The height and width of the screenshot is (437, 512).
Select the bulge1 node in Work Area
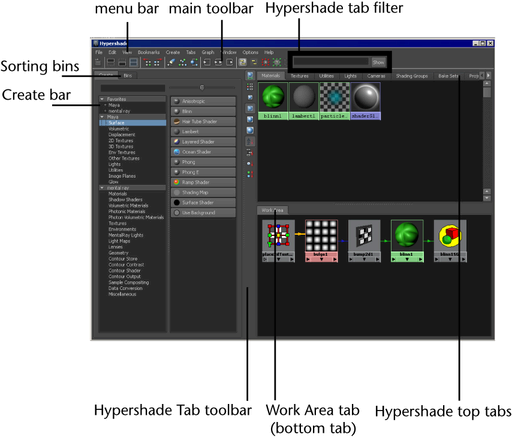coord(321,241)
